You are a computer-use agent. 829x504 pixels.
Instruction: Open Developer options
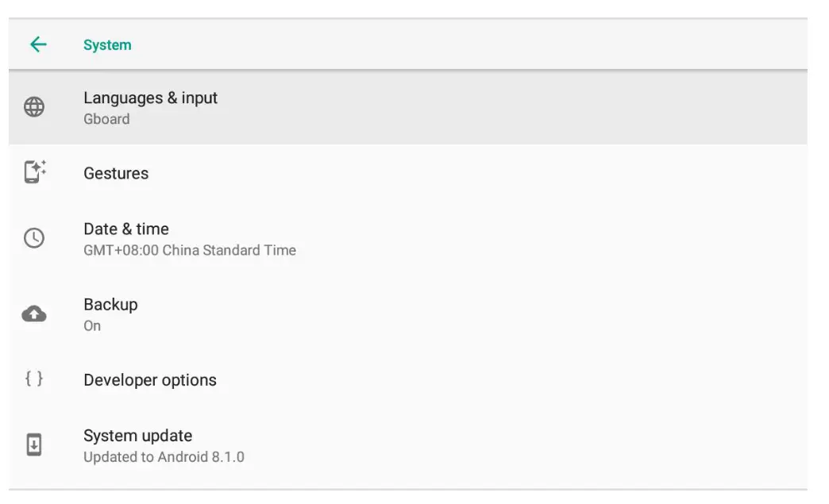pos(150,380)
